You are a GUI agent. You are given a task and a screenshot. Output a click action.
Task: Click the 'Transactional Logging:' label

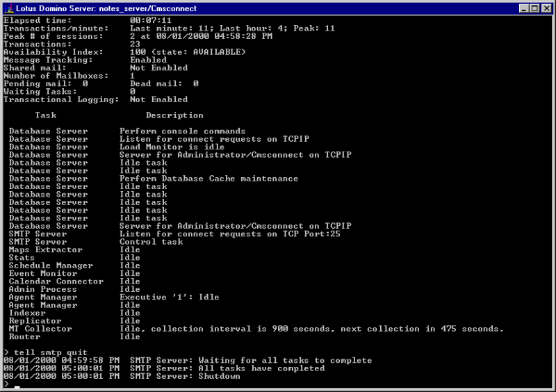click(x=61, y=99)
